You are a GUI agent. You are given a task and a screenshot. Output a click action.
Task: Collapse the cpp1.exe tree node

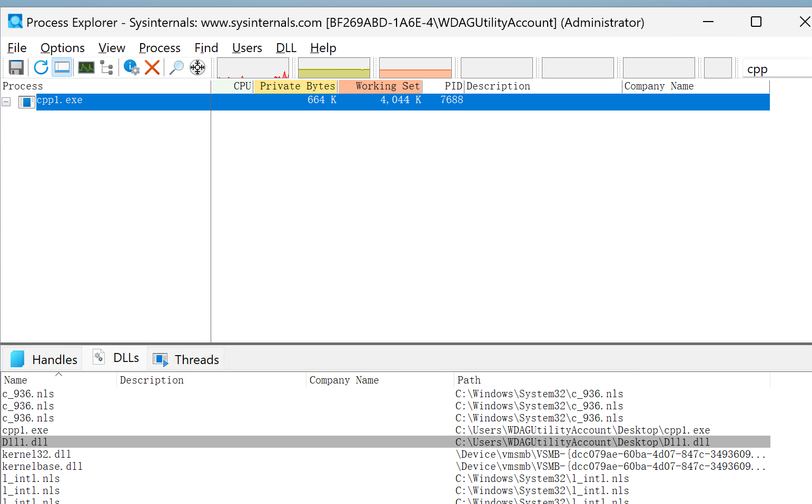pos(6,102)
